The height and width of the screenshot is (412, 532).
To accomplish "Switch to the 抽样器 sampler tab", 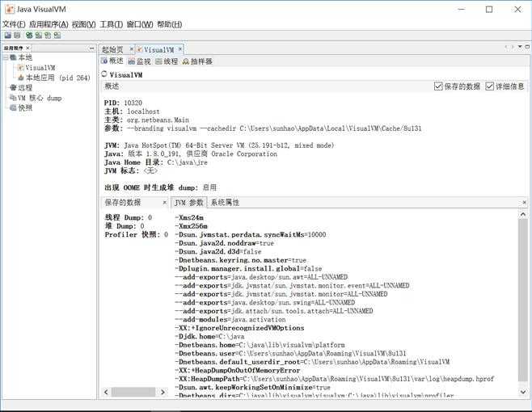I will 197,61.
